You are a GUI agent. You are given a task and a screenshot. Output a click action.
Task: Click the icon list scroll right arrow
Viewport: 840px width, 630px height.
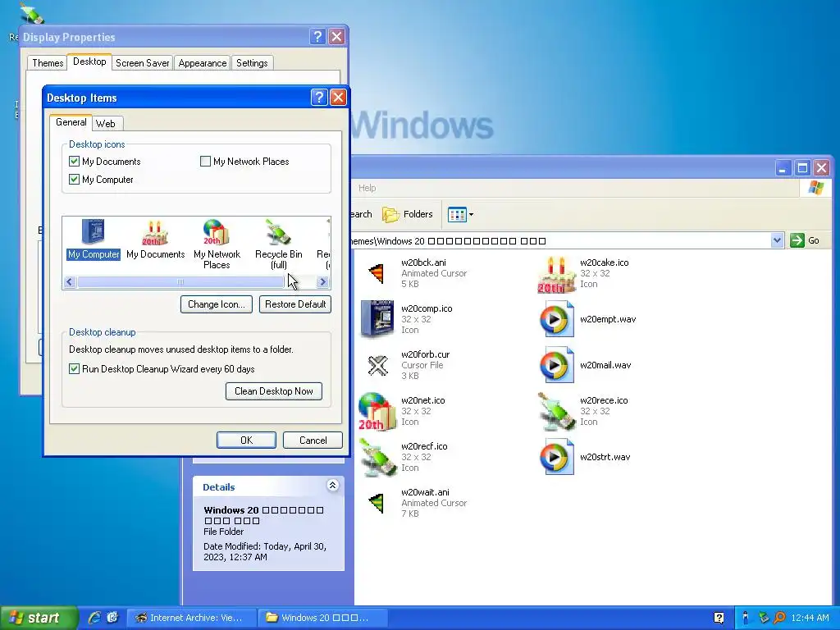tap(322, 282)
